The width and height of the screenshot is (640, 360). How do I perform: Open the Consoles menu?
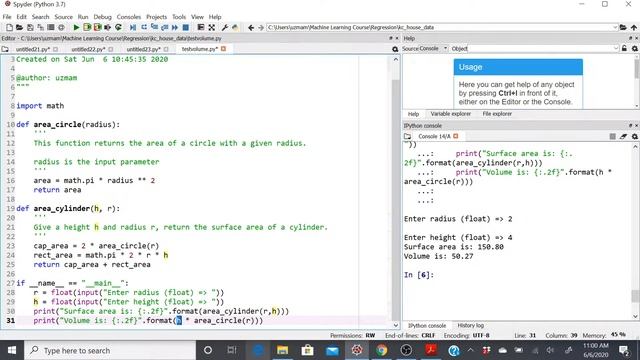click(x=129, y=17)
